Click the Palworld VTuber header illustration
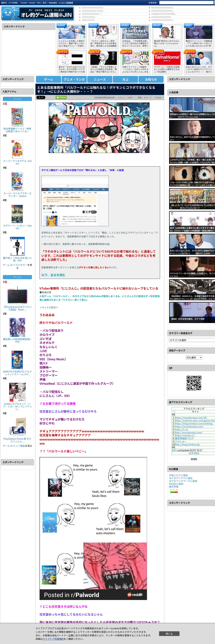215x644 pixels. (x=99, y=128)
